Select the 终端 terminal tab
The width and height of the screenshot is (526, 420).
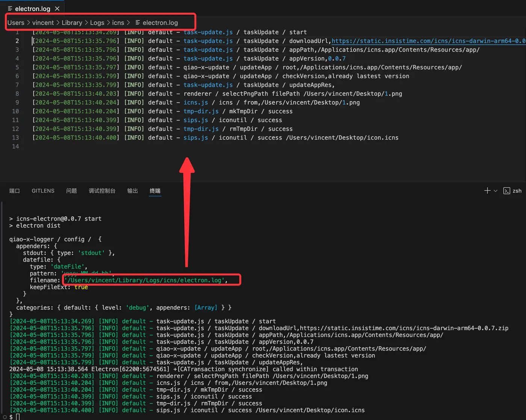click(155, 191)
